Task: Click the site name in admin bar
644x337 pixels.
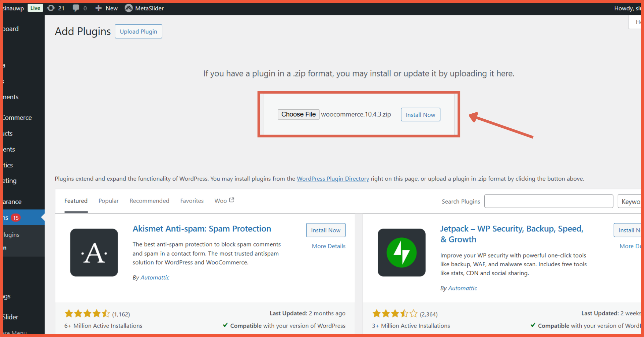Action: 13,8
